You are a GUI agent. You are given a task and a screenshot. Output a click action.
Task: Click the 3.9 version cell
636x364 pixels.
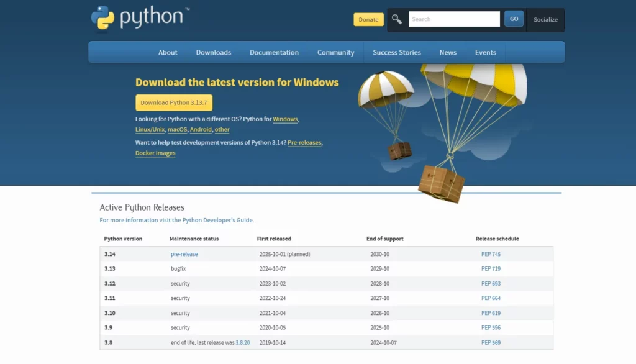click(108, 327)
